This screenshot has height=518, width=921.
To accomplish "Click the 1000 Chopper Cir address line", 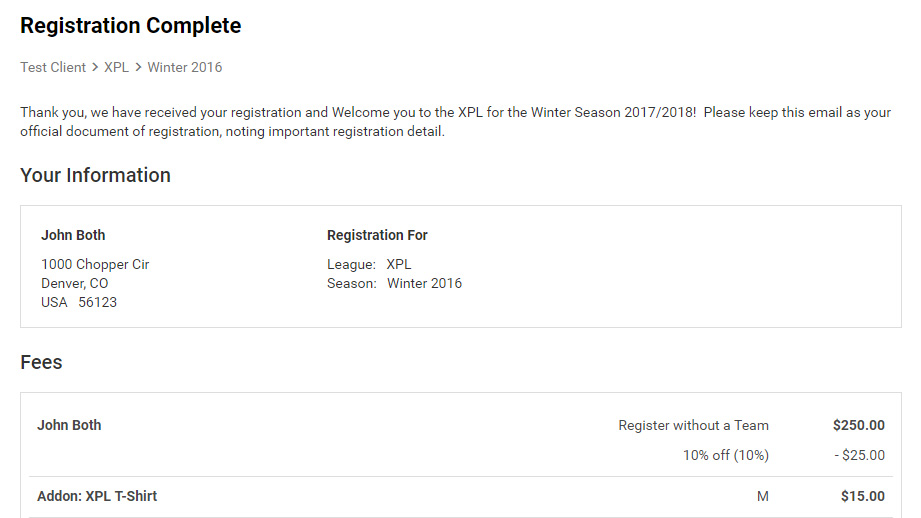I will coord(95,265).
